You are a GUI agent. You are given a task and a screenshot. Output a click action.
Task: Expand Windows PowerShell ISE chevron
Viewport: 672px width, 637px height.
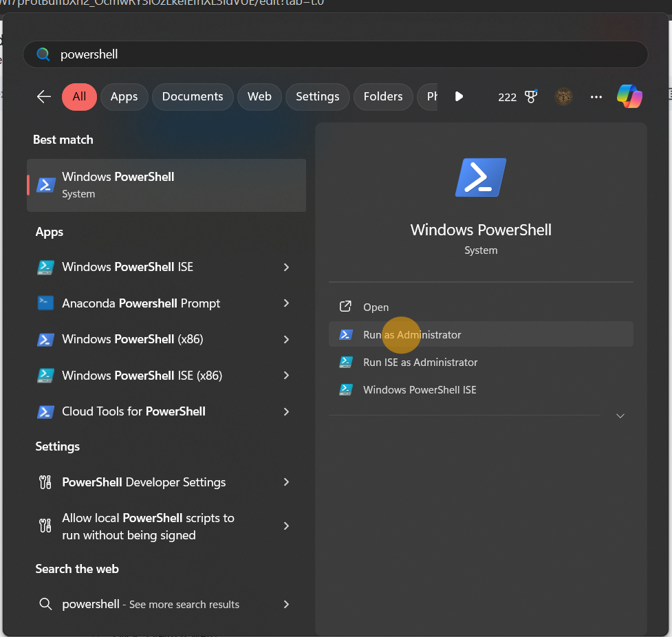[x=286, y=267]
